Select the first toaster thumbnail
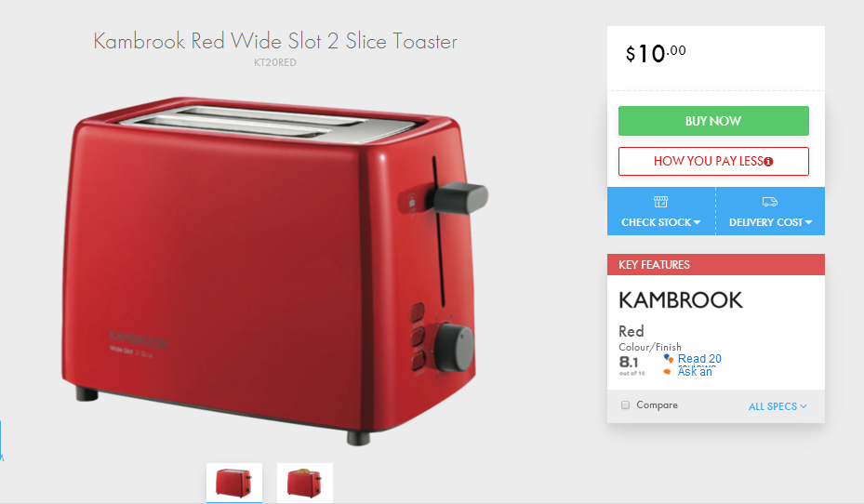Viewport: 864px width, 504px height. tap(234, 483)
